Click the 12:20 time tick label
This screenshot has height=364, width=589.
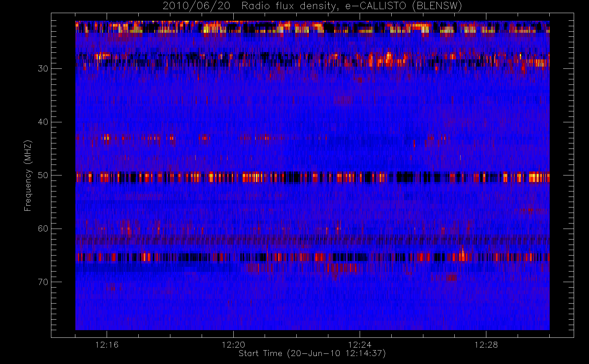click(x=233, y=345)
